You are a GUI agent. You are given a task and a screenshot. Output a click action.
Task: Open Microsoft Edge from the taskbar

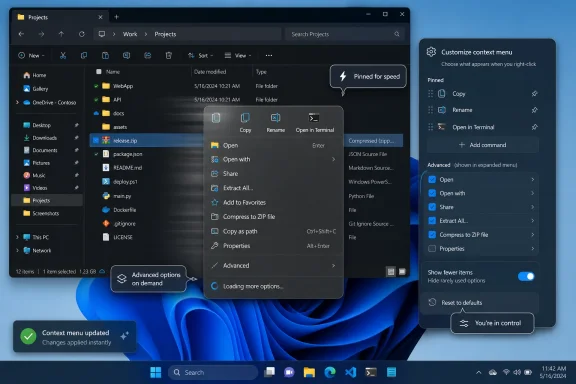click(x=330, y=373)
